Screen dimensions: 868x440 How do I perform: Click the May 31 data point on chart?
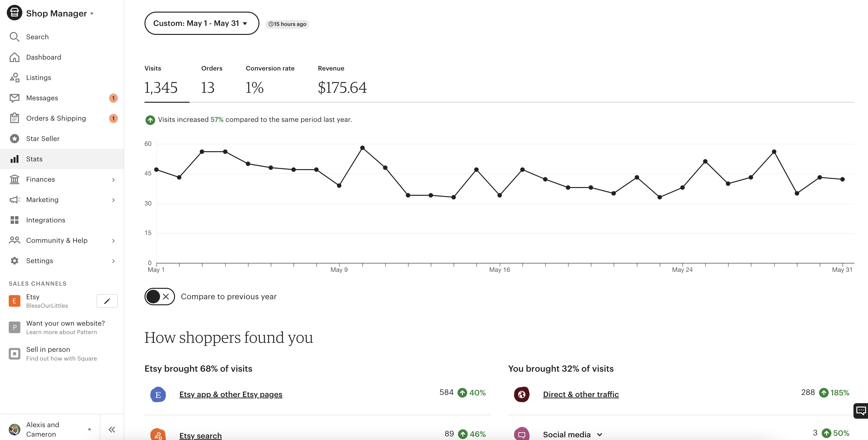click(842, 180)
